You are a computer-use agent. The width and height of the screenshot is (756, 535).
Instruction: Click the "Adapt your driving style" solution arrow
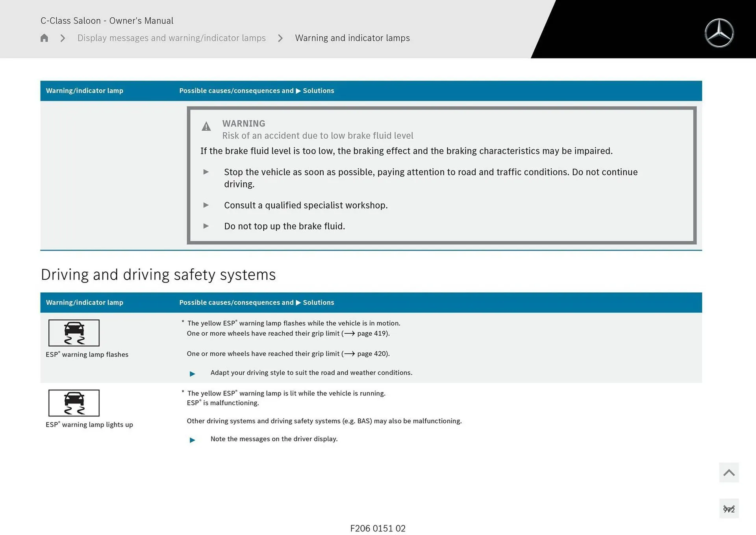click(x=192, y=373)
